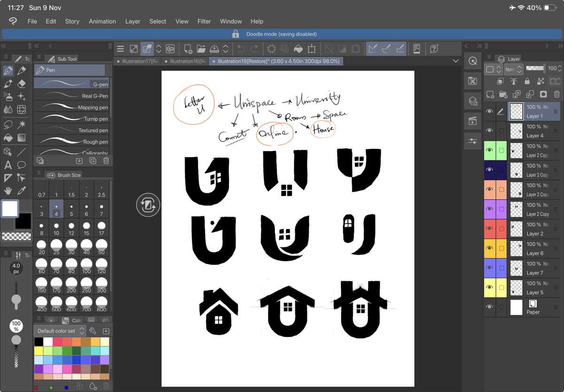This screenshot has width=564, height=392.
Task: Select the Auto select magic wand tool
Action: [21, 125]
